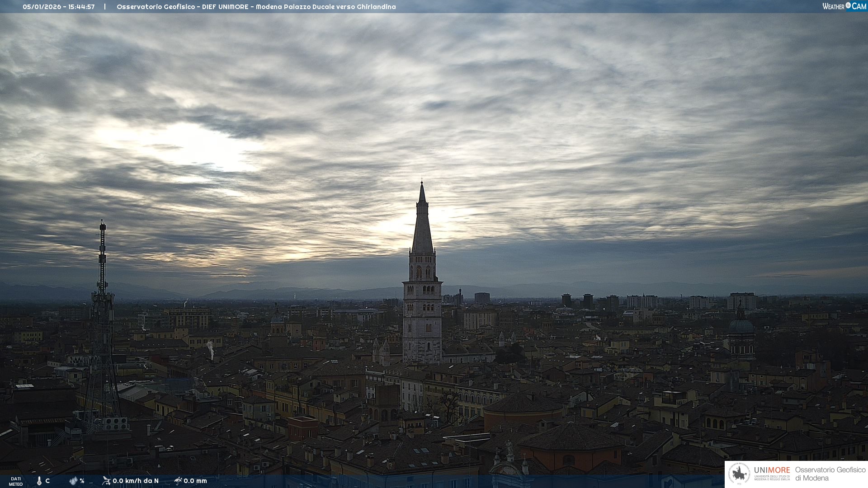Click the 15:44:57 time display
Viewport: 868px width, 488px height.
pyautogui.click(x=81, y=7)
